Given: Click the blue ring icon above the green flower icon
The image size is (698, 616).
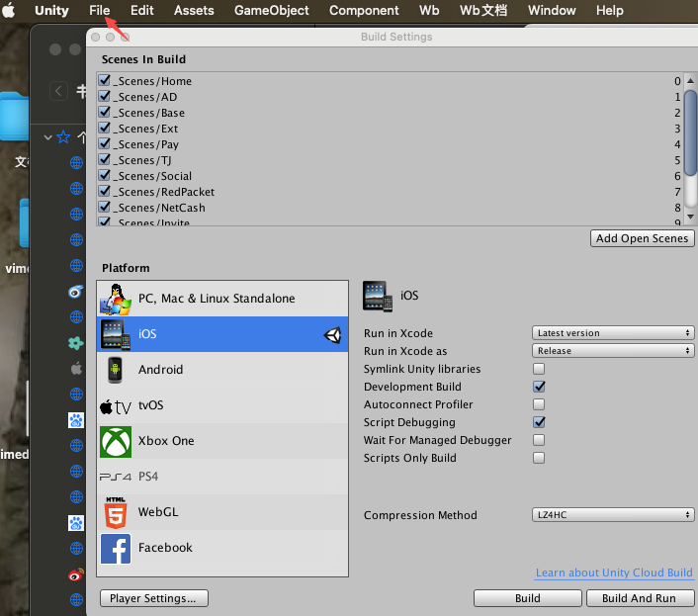Looking at the screenshot, I should tap(76, 292).
